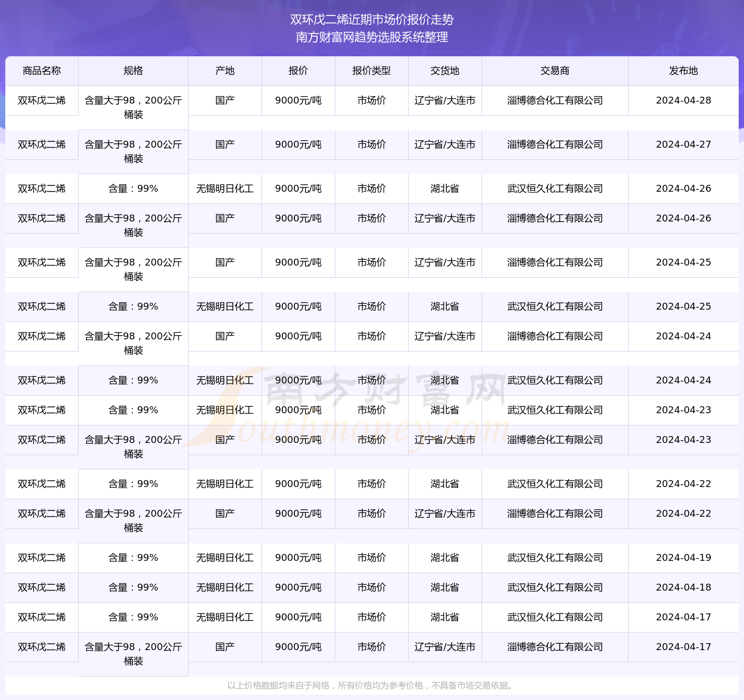Click 9000元/吨 in the 2024-04-27 row

298,144
